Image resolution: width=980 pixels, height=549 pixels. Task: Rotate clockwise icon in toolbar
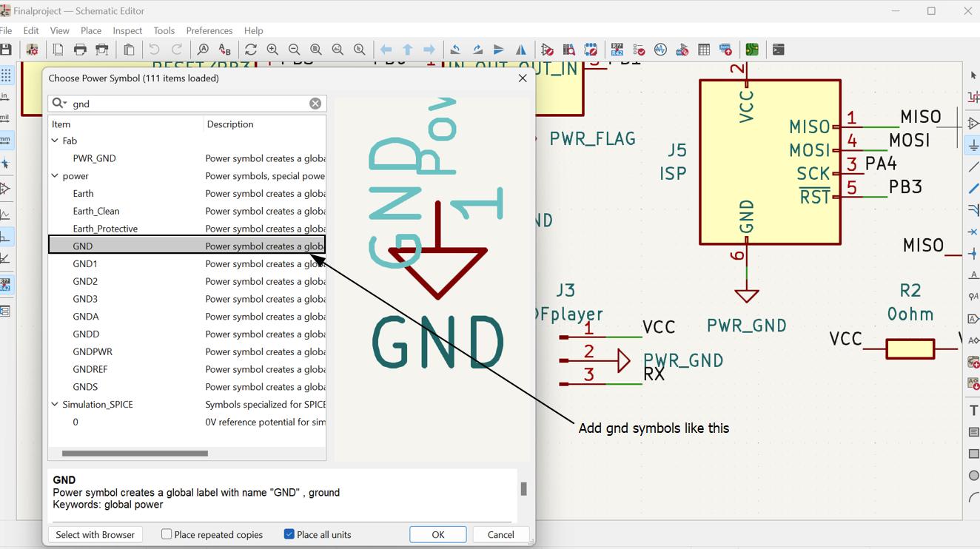477,50
